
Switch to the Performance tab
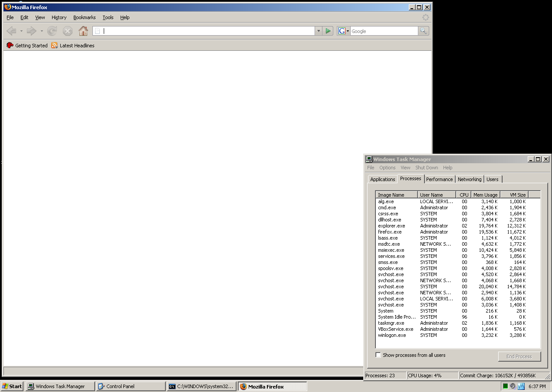pyautogui.click(x=439, y=179)
